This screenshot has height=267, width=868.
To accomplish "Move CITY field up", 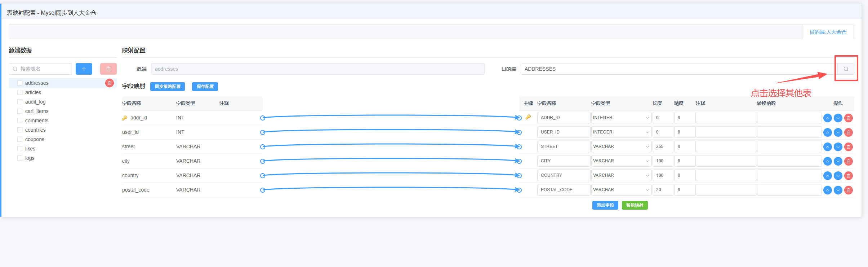I will click(x=828, y=161).
